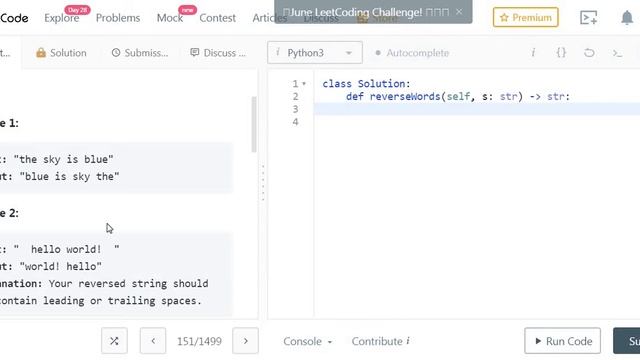This screenshot has width=640, height=360.
Task: Click the empty line 3 in the editor
Action: [x=477, y=109]
